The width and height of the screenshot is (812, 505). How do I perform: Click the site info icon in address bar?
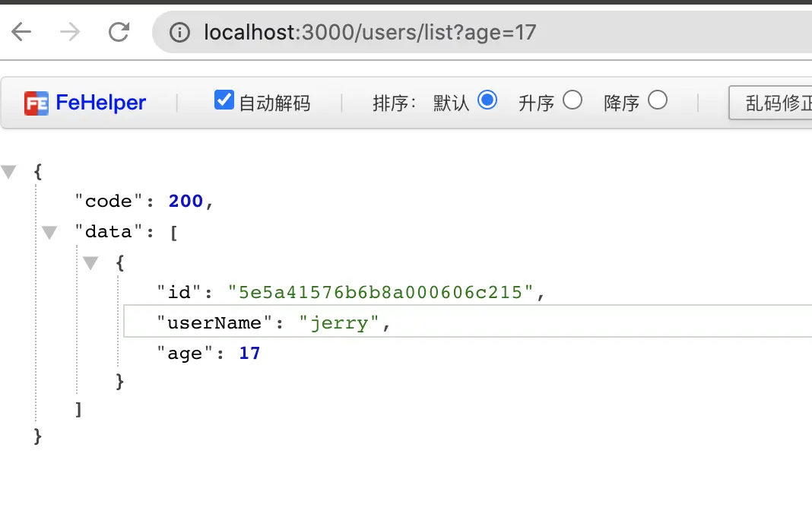point(179,32)
